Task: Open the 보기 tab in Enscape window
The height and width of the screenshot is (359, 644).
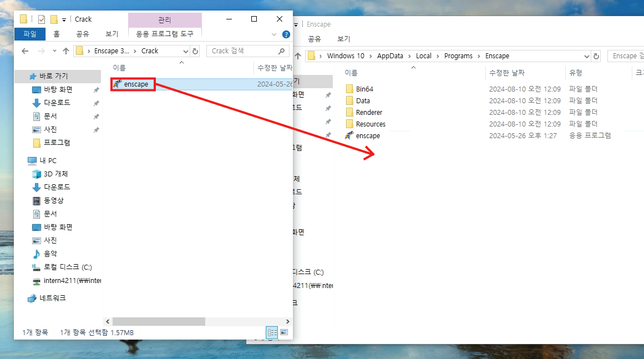Action: [x=343, y=39]
